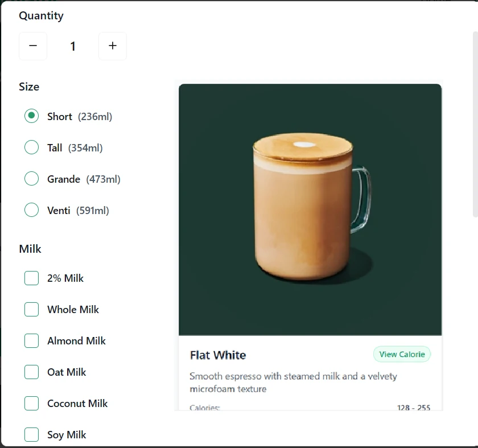Image resolution: width=478 pixels, height=448 pixels.
Task: Check the 2% Milk option
Action: pyautogui.click(x=31, y=278)
